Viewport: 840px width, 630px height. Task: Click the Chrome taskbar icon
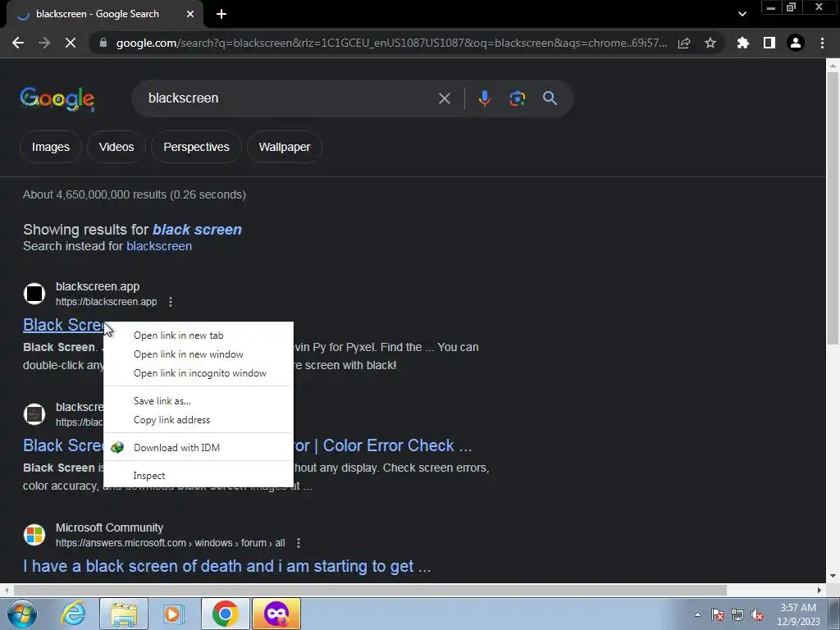point(225,614)
